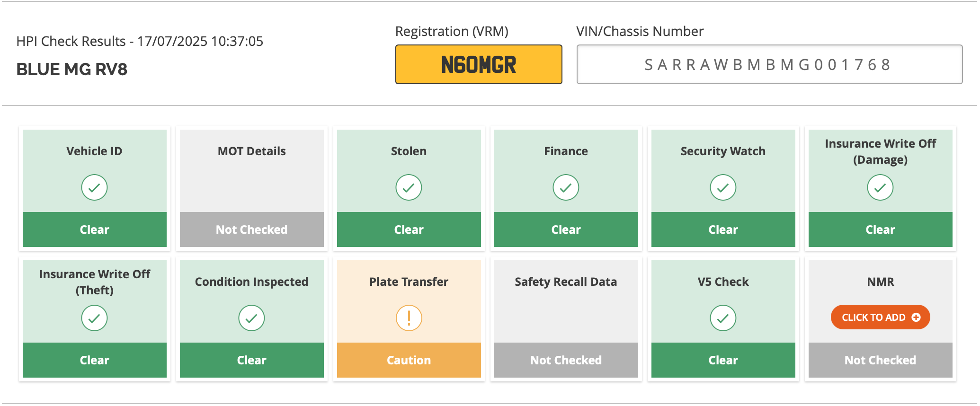Click the Stolen check tick icon

(409, 187)
